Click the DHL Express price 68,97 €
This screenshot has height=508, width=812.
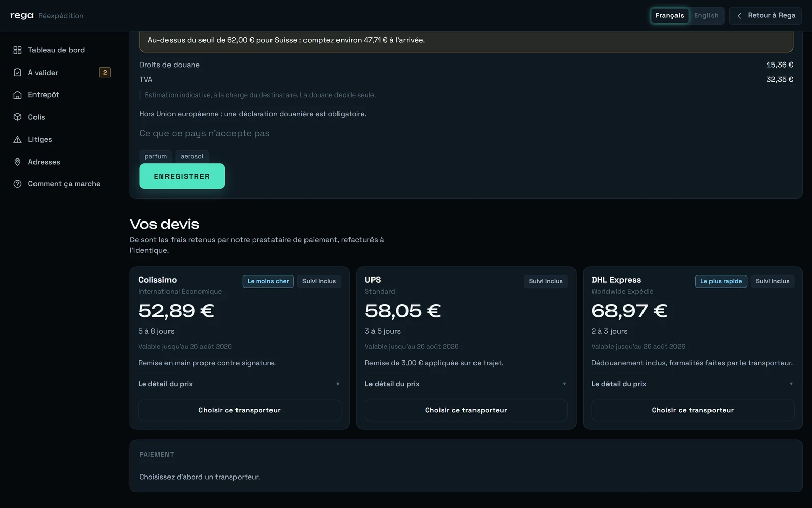click(x=629, y=311)
